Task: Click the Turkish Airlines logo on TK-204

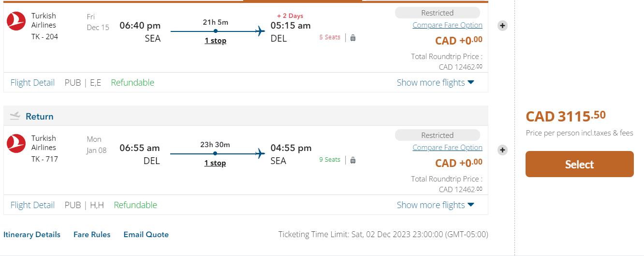Action: pyautogui.click(x=16, y=21)
